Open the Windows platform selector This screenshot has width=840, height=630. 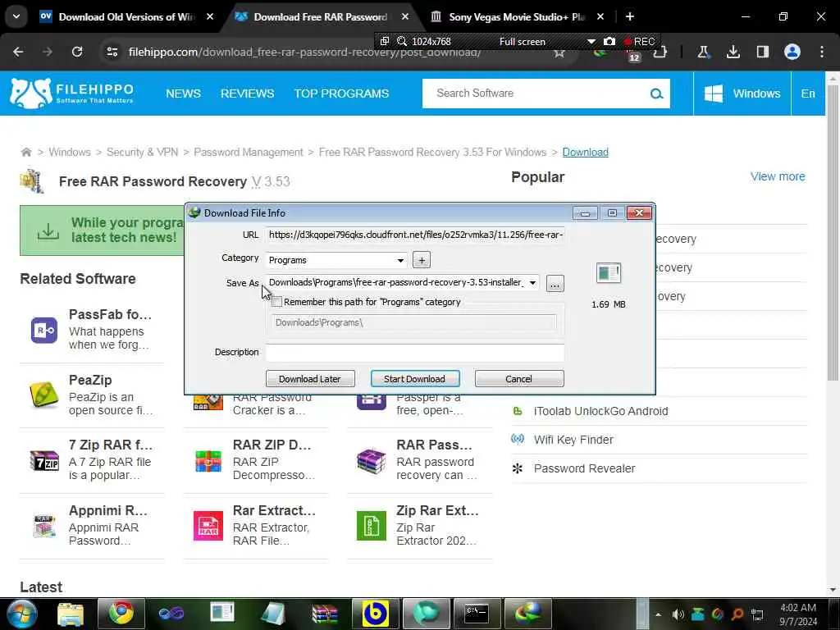point(742,94)
